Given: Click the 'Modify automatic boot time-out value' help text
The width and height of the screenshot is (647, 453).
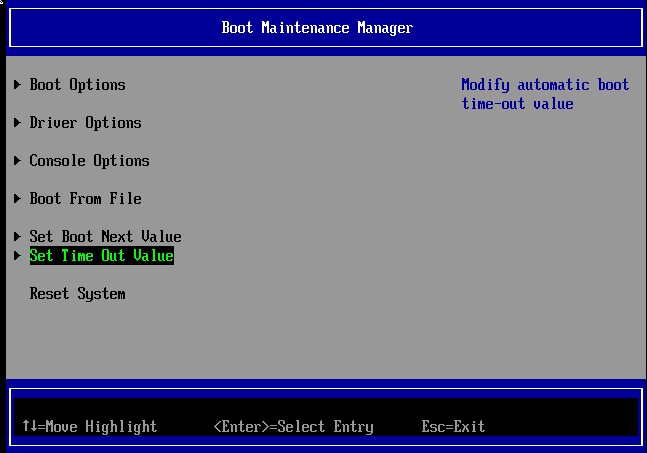Looking at the screenshot, I should (545, 94).
